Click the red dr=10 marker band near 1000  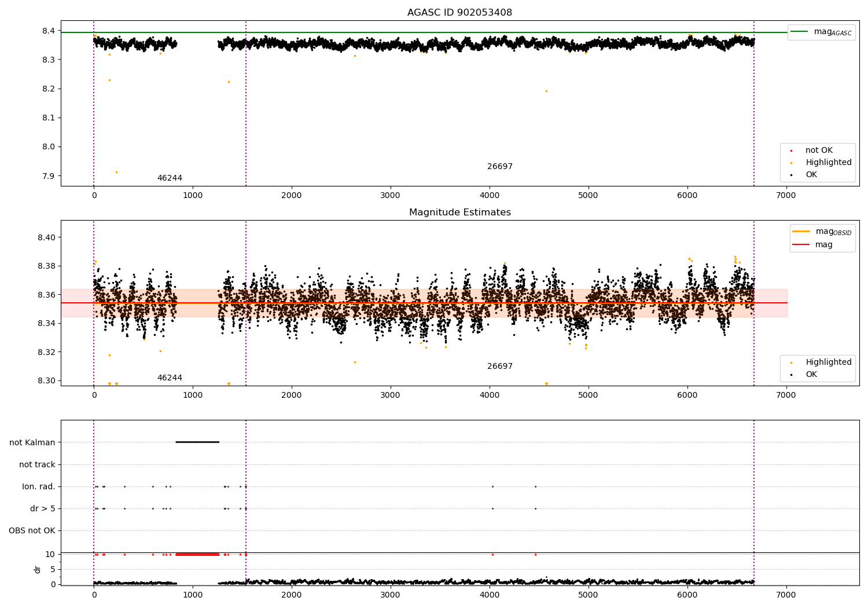(x=197, y=554)
